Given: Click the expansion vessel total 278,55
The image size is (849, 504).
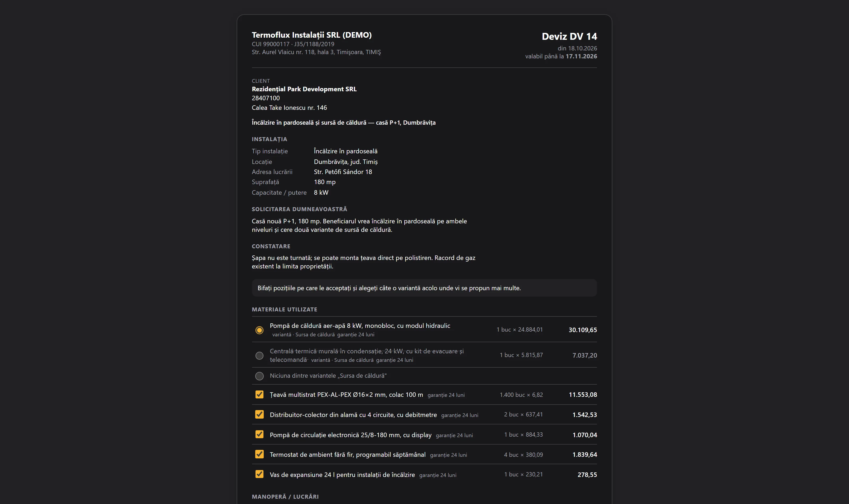Looking at the screenshot, I should click(587, 475).
